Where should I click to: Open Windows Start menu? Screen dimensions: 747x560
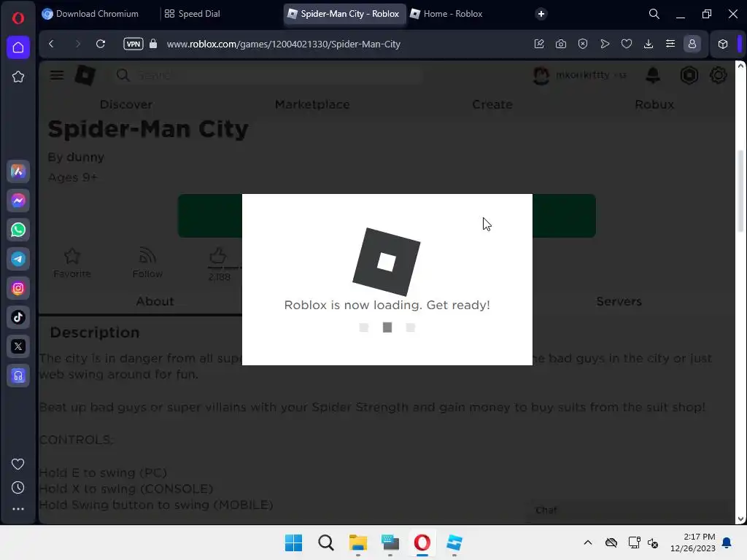tap(293, 542)
